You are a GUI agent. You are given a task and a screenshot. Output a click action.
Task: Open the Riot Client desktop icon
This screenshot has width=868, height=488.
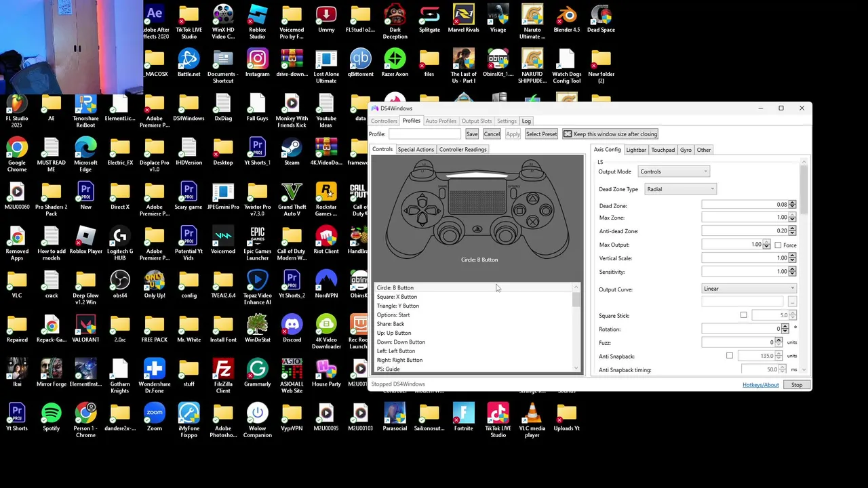(326, 241)
